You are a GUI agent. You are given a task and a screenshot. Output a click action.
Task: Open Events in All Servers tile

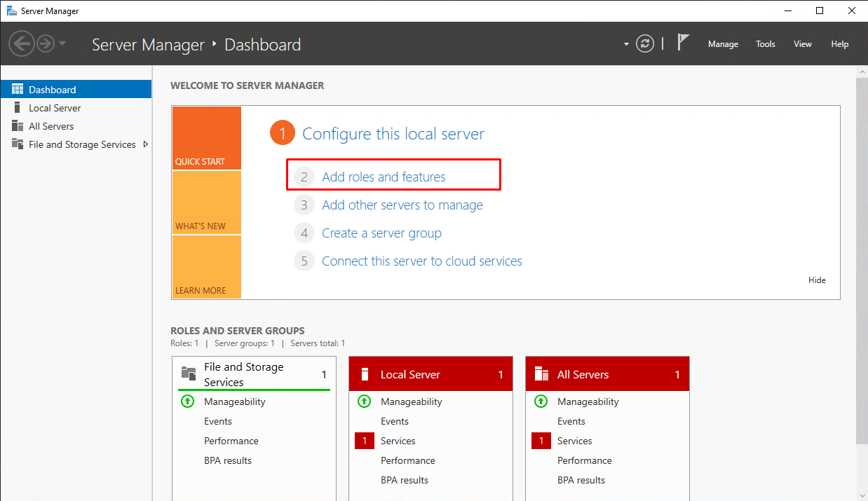click(571, 421)
